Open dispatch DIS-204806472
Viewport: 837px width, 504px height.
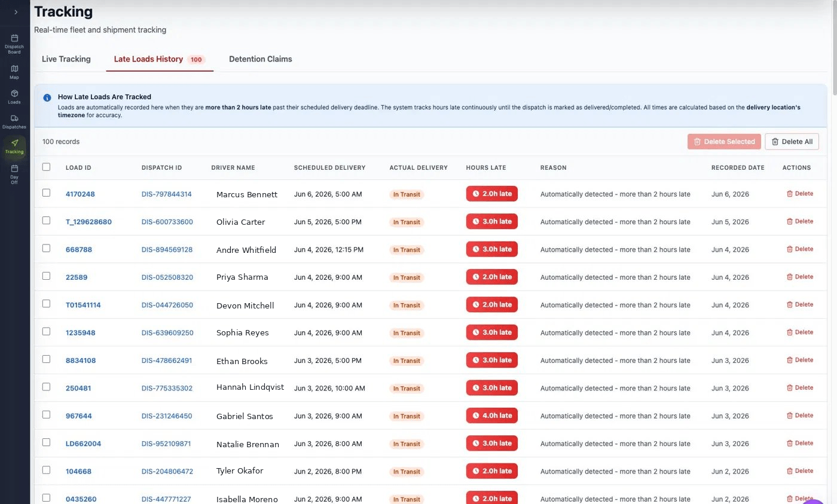tap(167, 471)
